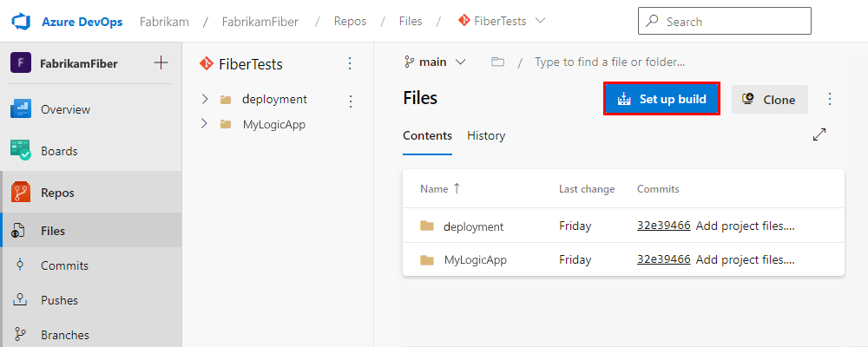Select Repos in the sidebar
This screenshot has width=868, height=347.
(57, 193)
